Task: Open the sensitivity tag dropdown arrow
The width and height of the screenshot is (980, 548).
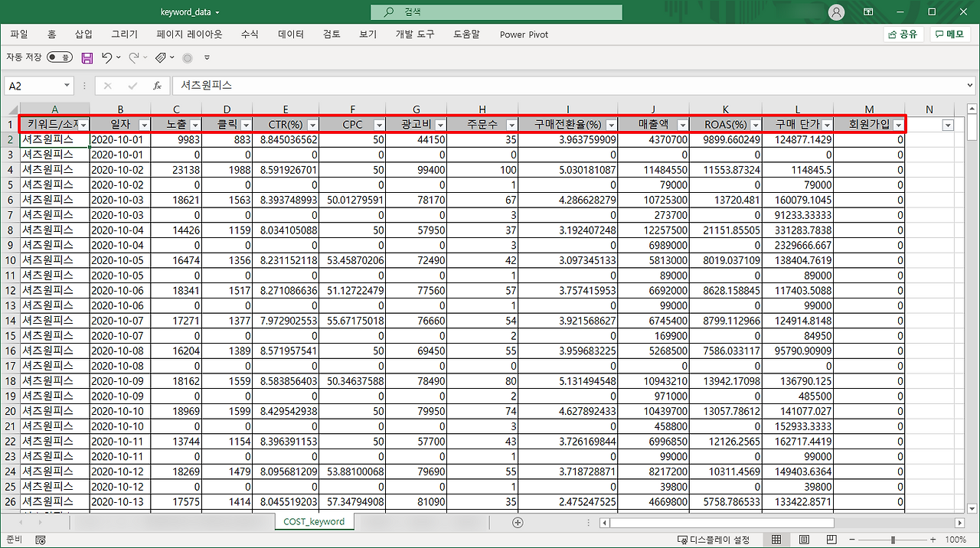Action: point(172,58)
